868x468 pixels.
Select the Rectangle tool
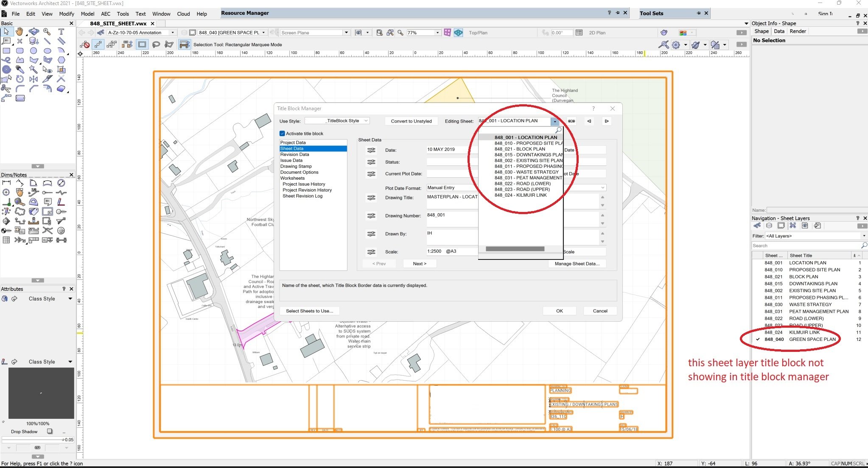(x=6, y=50)
